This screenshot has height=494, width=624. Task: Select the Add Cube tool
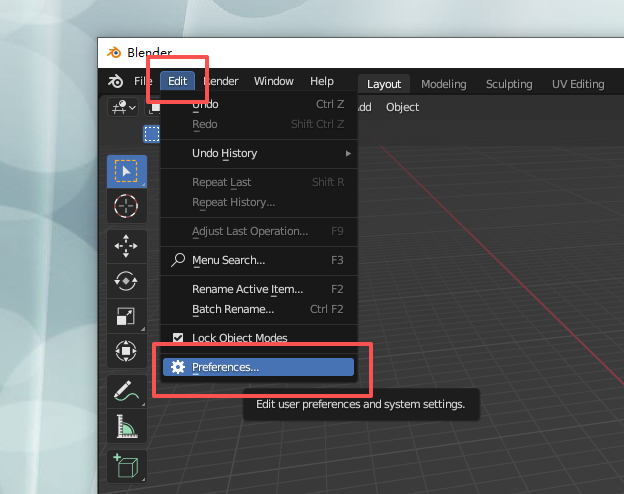point(126,466)
